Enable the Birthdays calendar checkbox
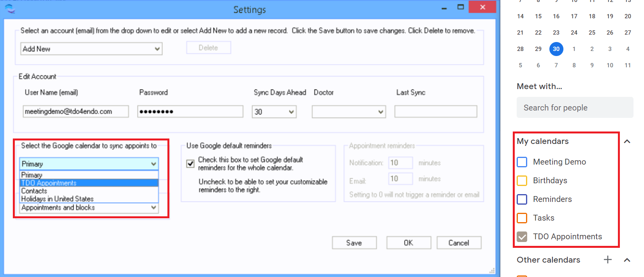The width and height of the screenshot is (644, 277). 522,181
